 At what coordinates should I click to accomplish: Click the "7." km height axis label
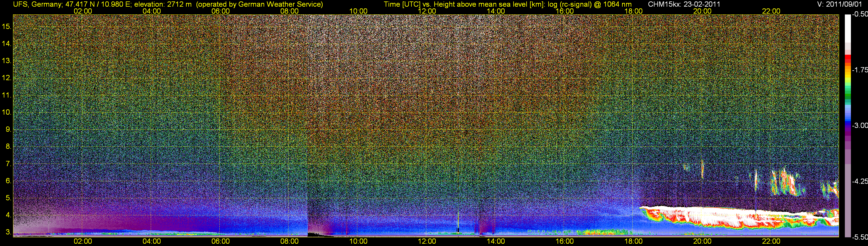(x=8, y=164)
